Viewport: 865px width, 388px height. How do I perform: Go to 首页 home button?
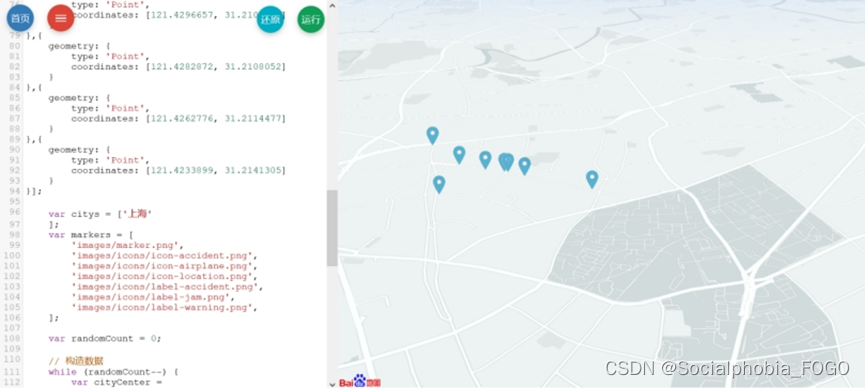pos(20,18)
